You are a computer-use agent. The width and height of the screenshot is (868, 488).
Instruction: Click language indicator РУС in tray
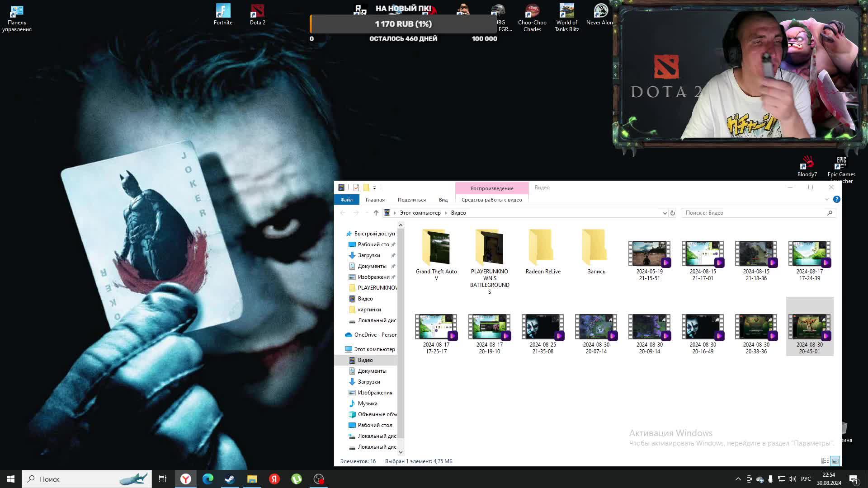[x=806, y=479]
